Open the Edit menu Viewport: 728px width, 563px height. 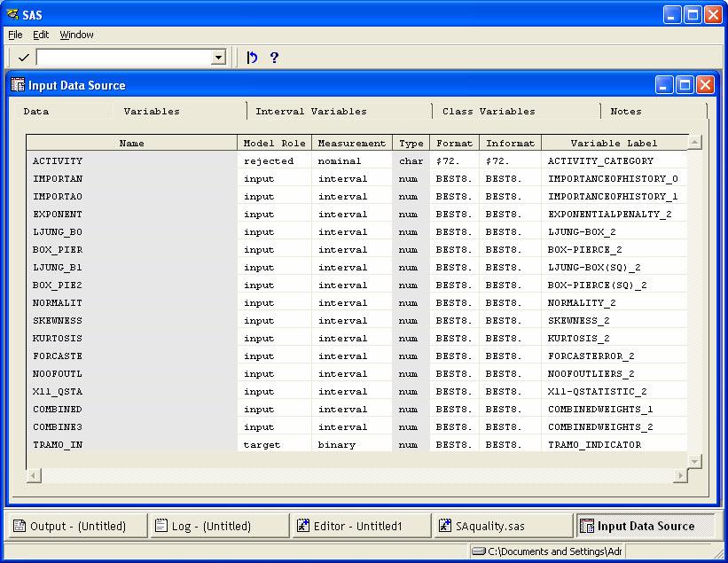pyautogui.click(x=41, y=35)
